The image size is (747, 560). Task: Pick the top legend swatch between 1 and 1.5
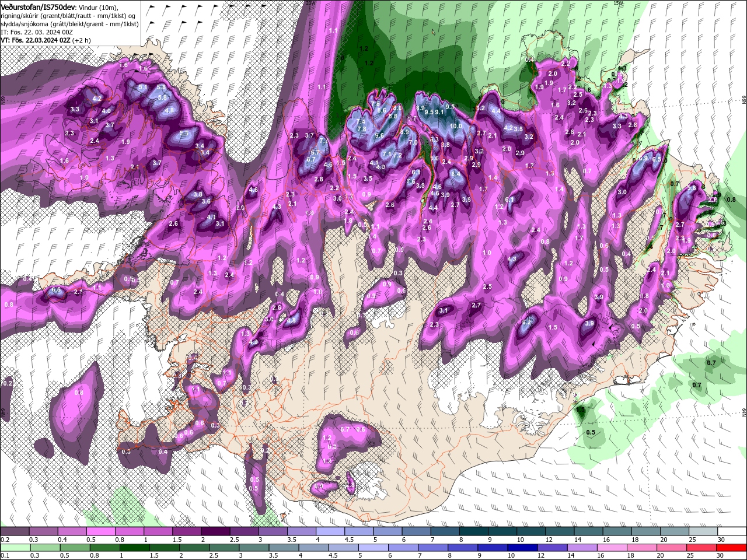coord(158,531)
